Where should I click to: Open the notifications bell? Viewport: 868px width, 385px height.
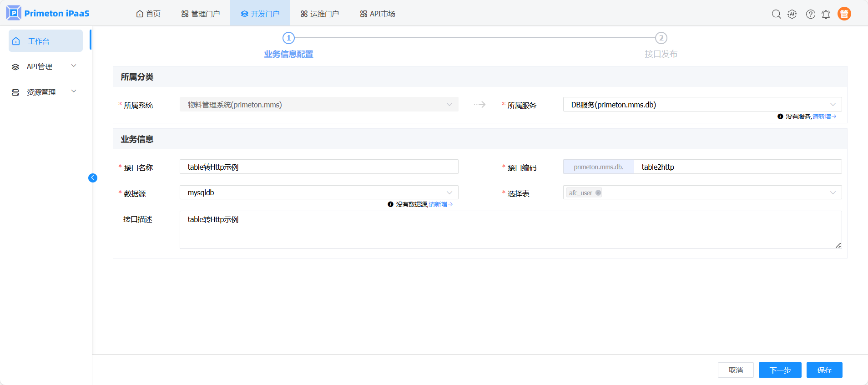click(826, 14)
